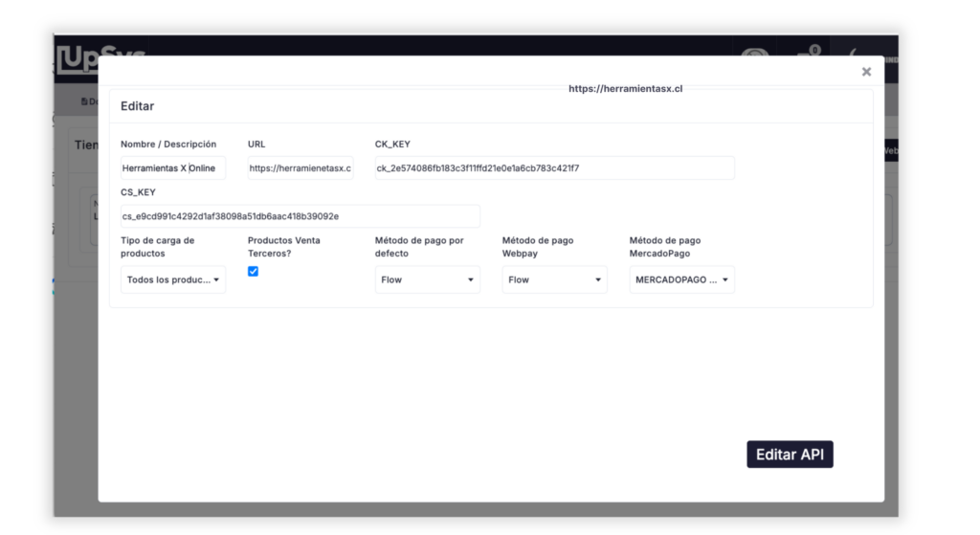This screenshot has width=980, height=535.
Task: Click the user avatar icon in header
Action: pyautogui.click(x=755, y=54)
